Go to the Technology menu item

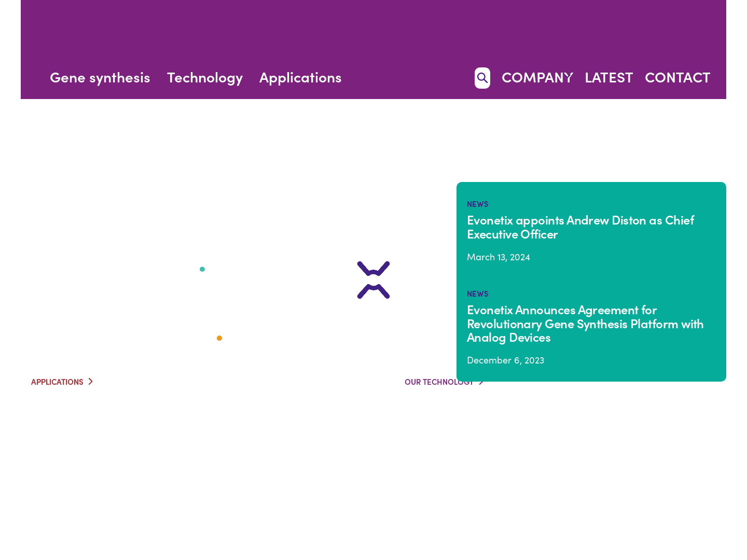tap(205, 77)
